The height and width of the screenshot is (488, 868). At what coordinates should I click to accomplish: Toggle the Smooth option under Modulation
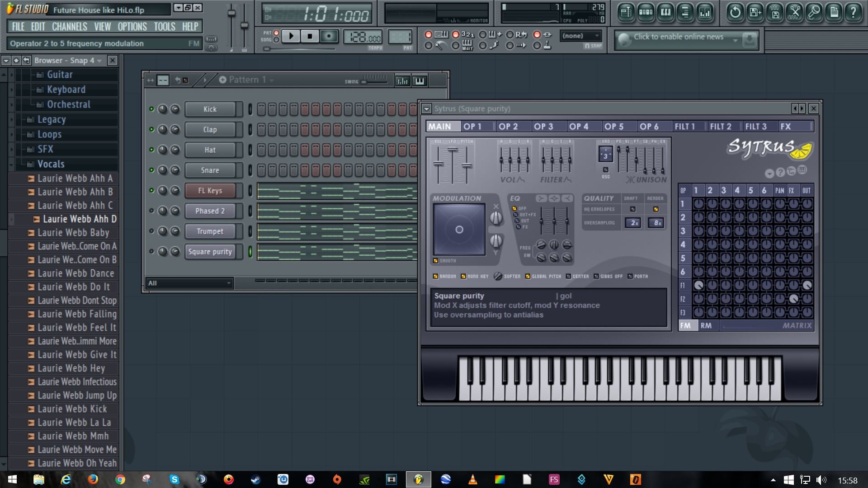[x=436, y=261]
